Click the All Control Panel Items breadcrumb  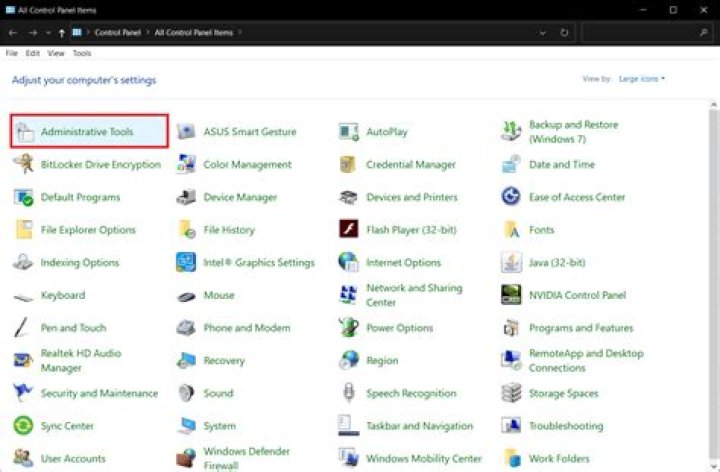(194, 33)
